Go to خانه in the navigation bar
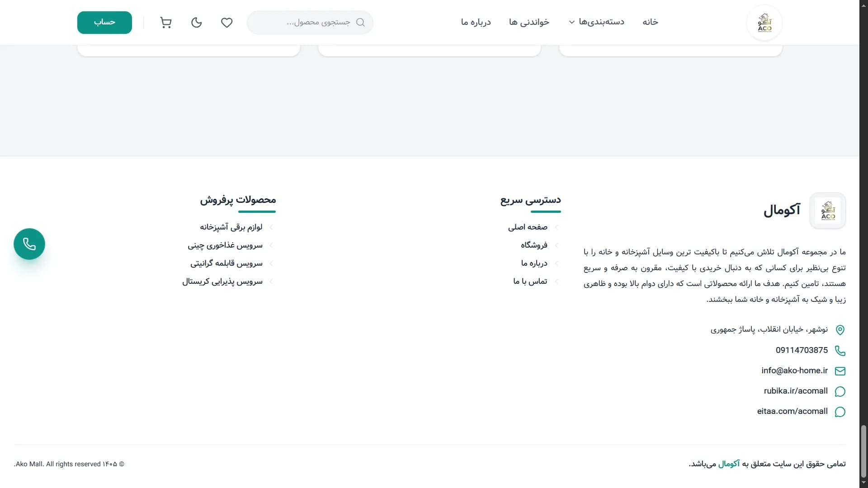Screen dimensions: 868x488 click(x=650, y=22)
